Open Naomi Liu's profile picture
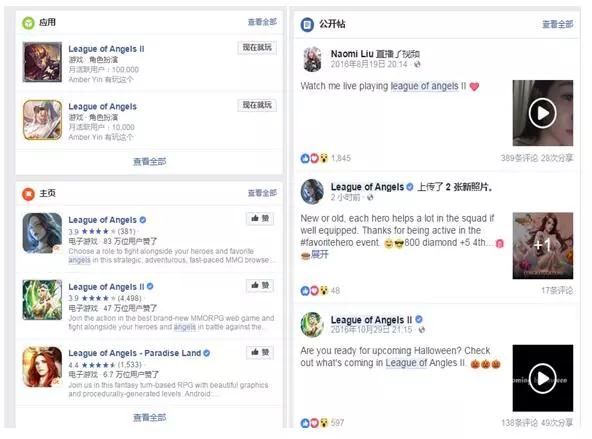The width and height of the screenshot is (592, 439). pos(313,59)
